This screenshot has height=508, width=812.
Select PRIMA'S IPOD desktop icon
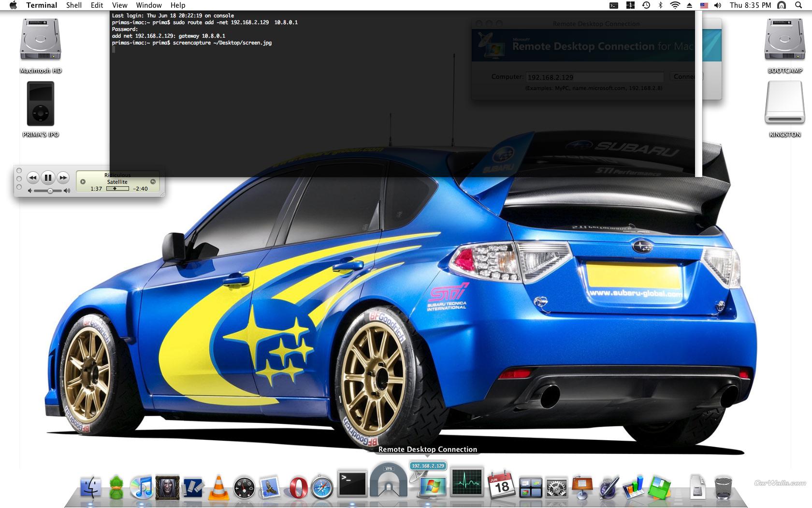[x=41, y=109]
